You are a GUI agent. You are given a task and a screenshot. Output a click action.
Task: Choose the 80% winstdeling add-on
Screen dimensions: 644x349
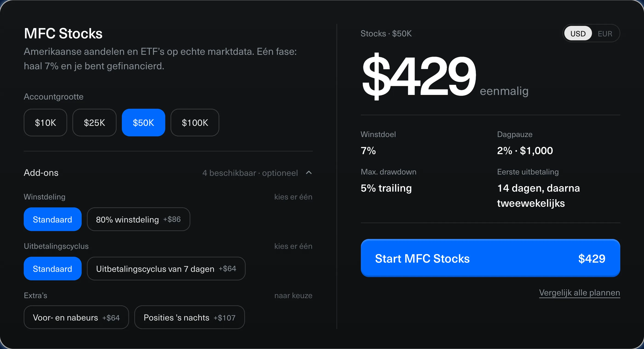[138, 219]
